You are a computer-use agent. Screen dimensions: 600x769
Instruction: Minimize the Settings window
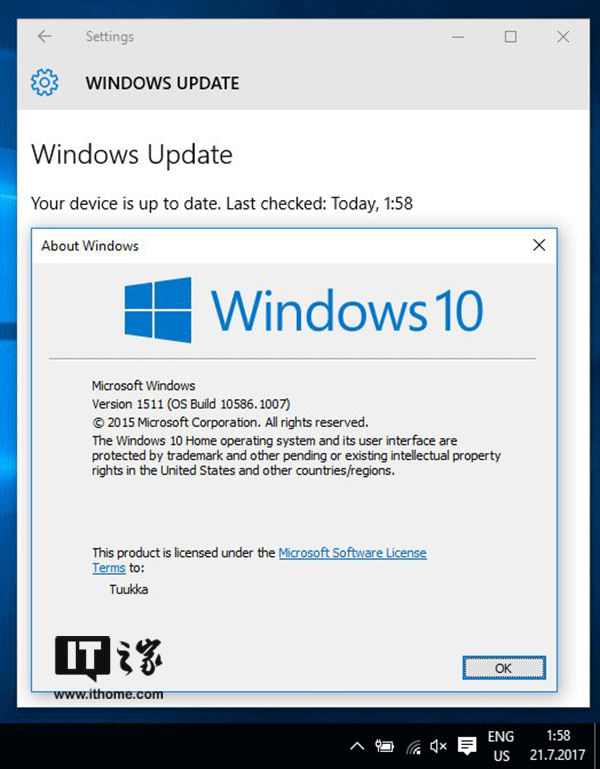tap(458, 37)
